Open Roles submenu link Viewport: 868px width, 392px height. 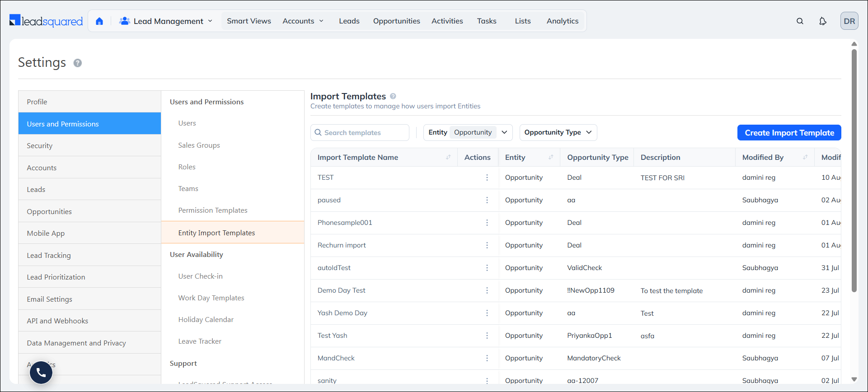(187, 167)
